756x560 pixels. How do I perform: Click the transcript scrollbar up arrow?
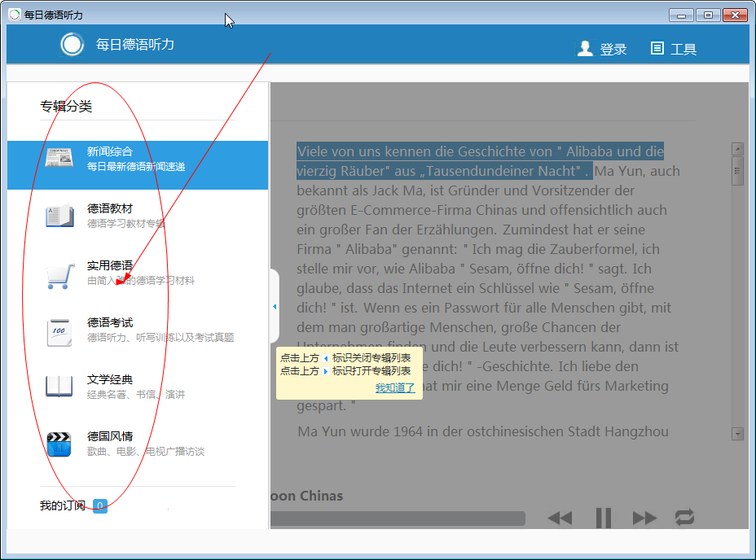coord(738,149)
